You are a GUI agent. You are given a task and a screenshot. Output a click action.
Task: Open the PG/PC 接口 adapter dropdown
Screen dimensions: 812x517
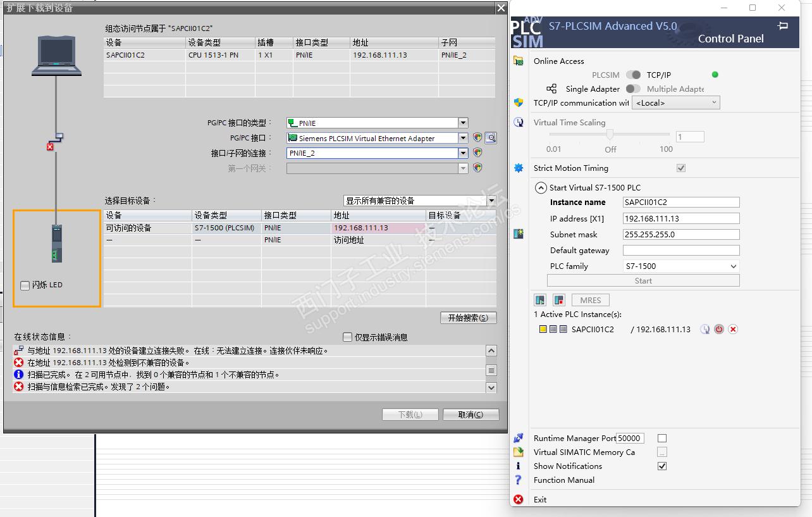[463, 138]
